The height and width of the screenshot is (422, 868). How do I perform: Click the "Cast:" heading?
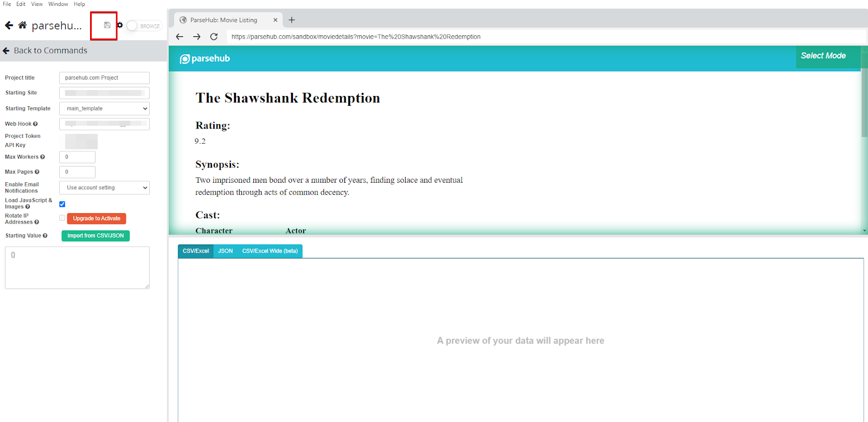[x=208, y=215]
